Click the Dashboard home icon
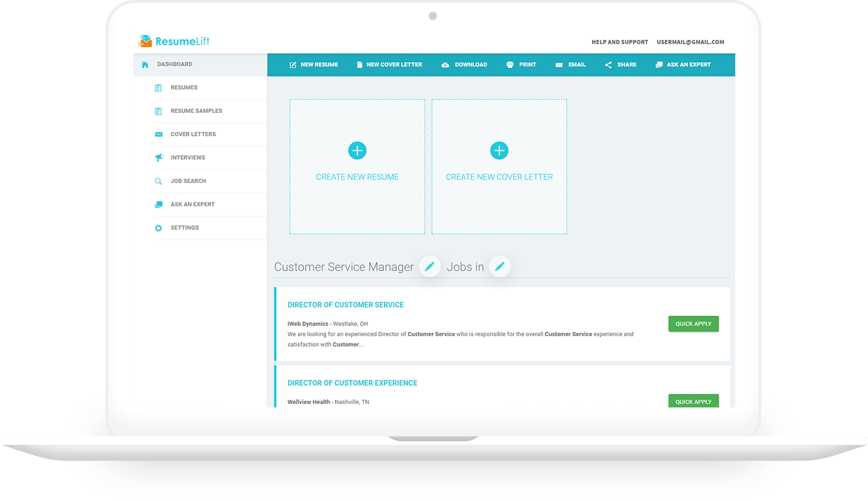Viewport: 868px width, 501px height. tap(145, 64)
